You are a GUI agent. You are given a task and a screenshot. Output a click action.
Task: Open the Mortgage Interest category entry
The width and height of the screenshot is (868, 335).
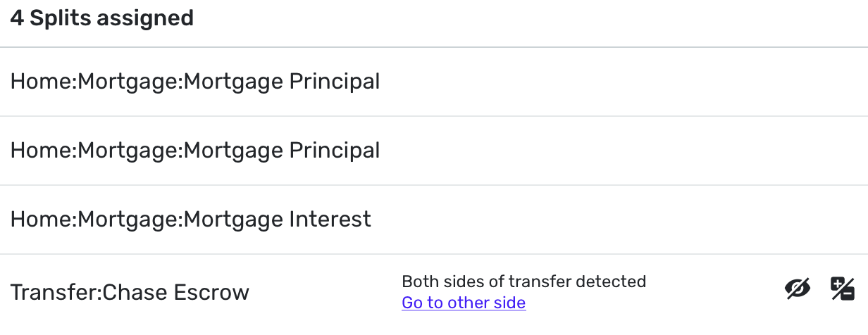[x=191, y=220]
